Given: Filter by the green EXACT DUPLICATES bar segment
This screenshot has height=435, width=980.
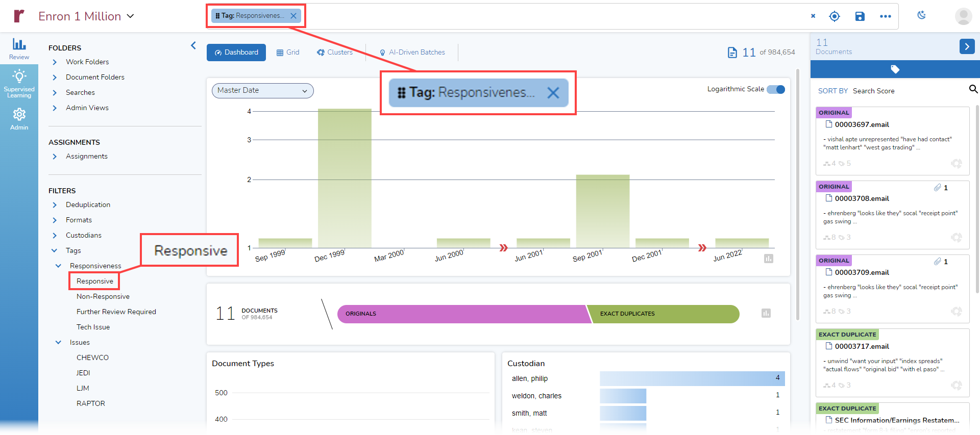Looking at the screenshot, I should pyautogui.click(x=663, y=314).
